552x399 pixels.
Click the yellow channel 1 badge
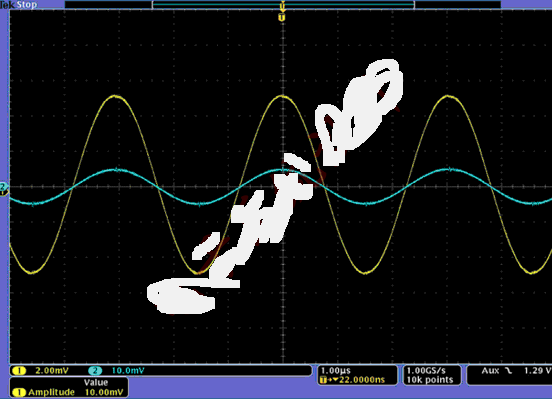tap(19, 370)
